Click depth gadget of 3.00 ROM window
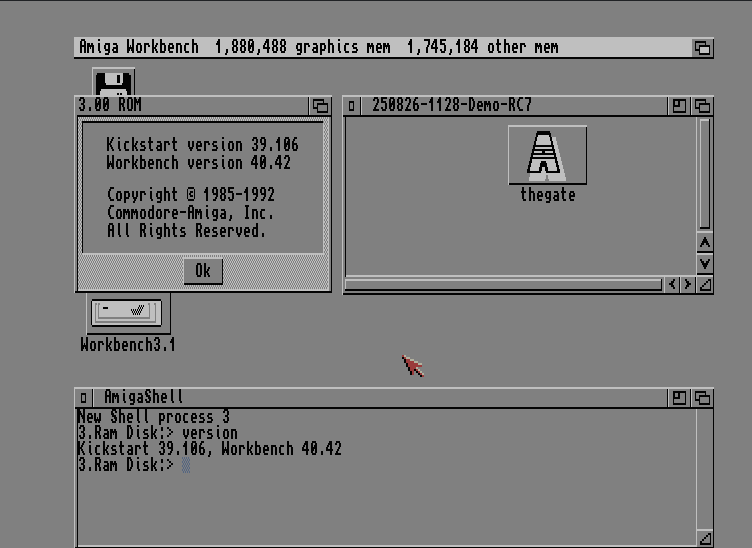Screen dimensions: 752x548 coord(320,105)
